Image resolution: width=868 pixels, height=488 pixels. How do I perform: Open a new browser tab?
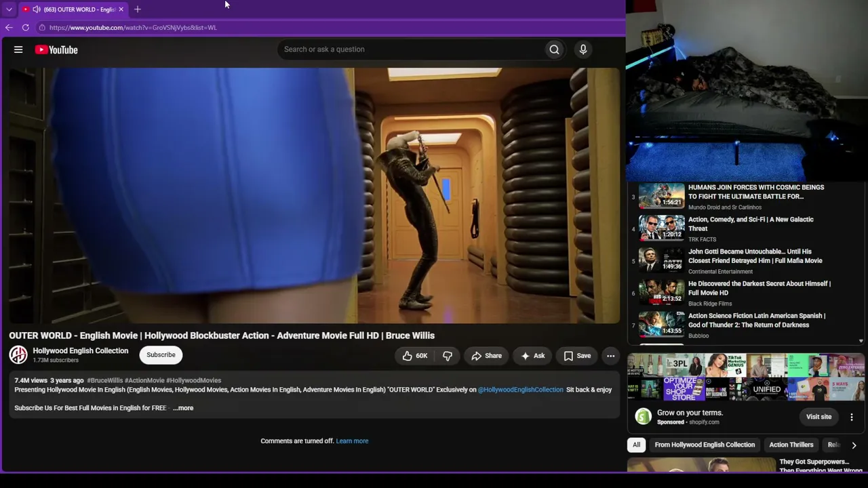[138, 9]
